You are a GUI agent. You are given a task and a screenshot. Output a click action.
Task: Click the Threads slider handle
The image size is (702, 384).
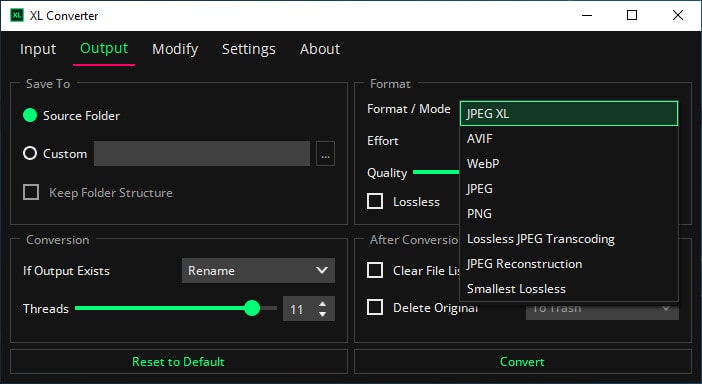coord(252,308)
